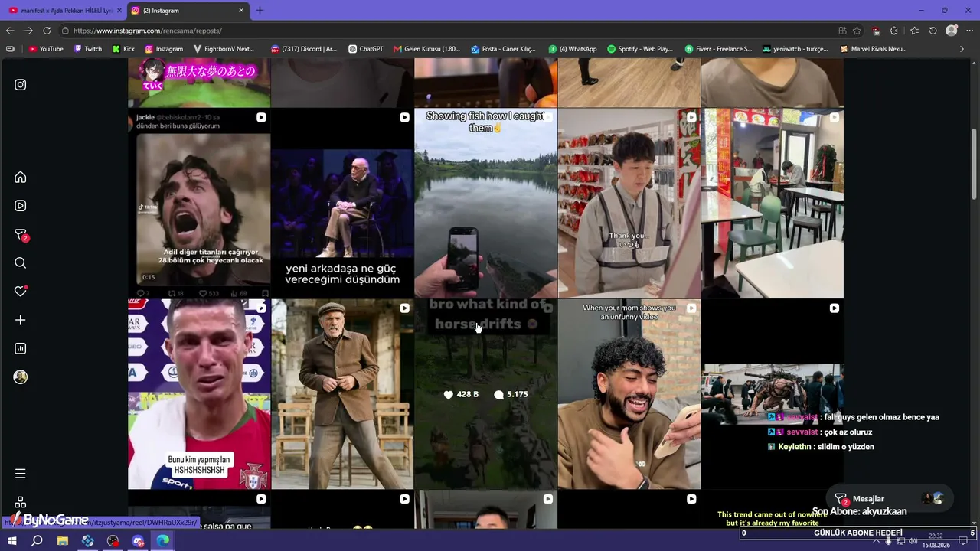Expand the bookmarks bar overflow chevron
Viewport: 980px width, 551px height.
[x=962, y=49]
